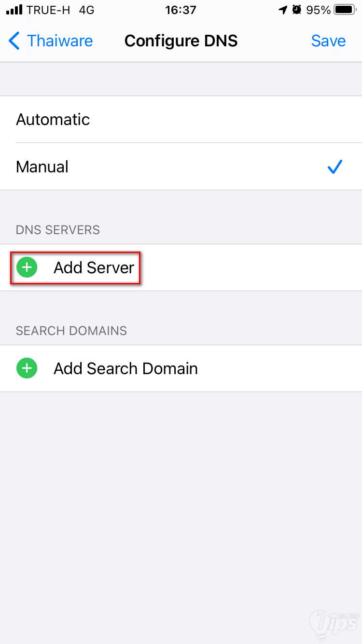Go back to Thaiware network settings
Image resolution: width=362 pixels, height=644 pixels.
pyautogui.click(x=51, y=41)
